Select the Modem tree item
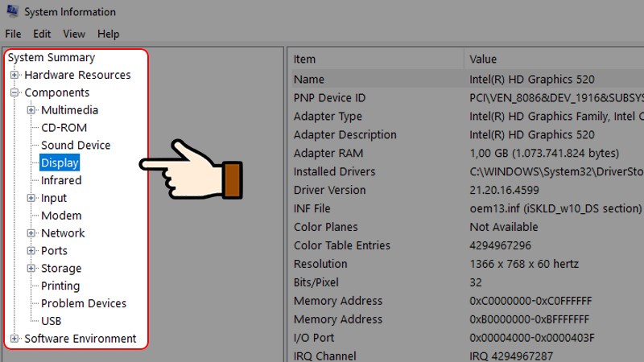 click(61, 216)
